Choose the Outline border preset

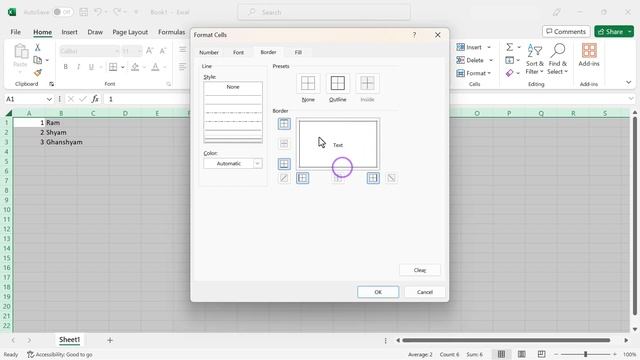[x=338, y=84]
